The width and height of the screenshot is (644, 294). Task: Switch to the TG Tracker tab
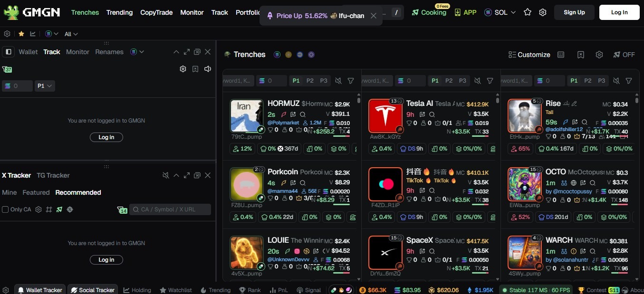(x=52, y=175)
